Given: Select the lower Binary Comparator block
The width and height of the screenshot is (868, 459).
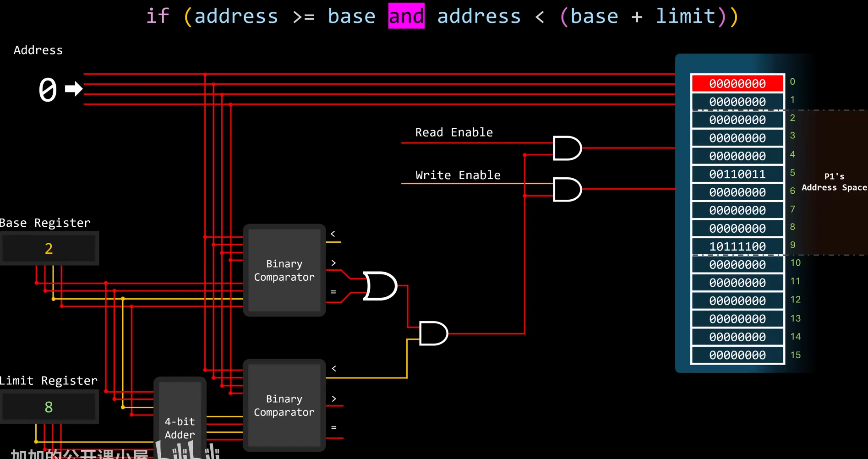Looking at the screenshot, I should click(284, 405).
